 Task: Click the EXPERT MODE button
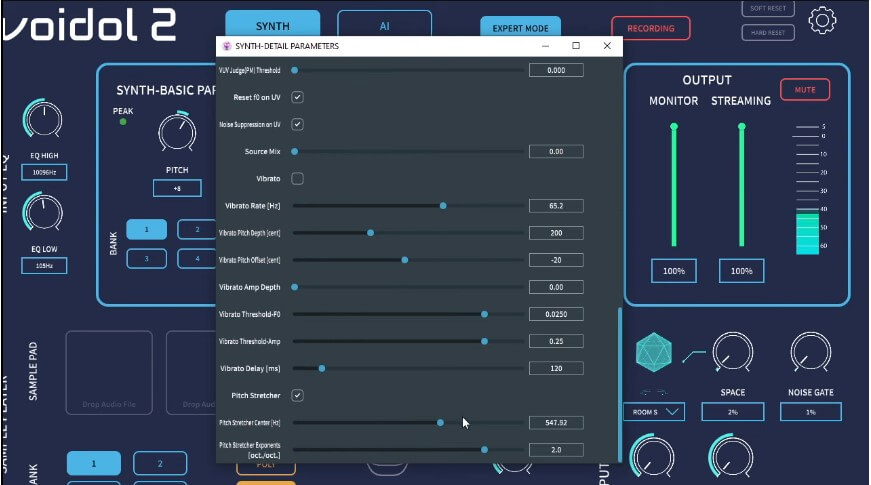[x=520, y=29]
